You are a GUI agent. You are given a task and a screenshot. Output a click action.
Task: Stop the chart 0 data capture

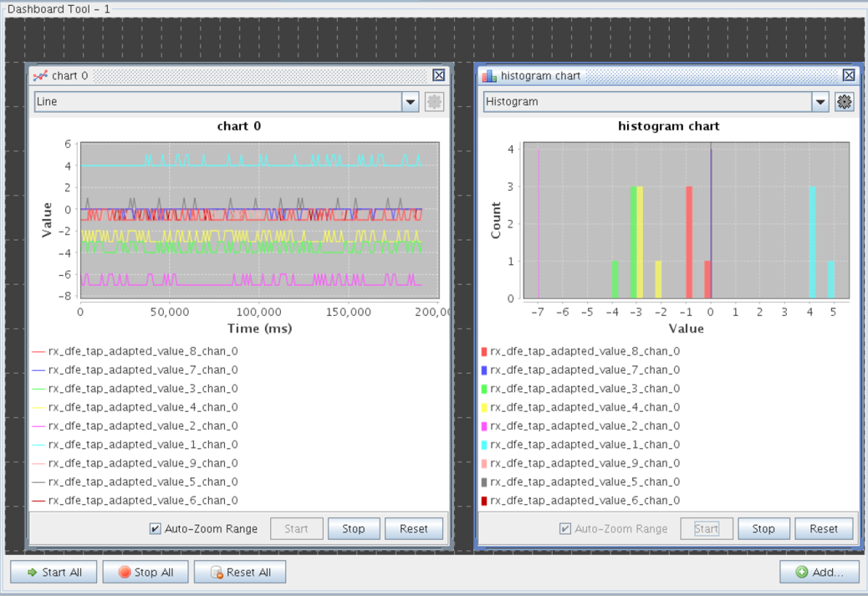(x=354, y=529)
